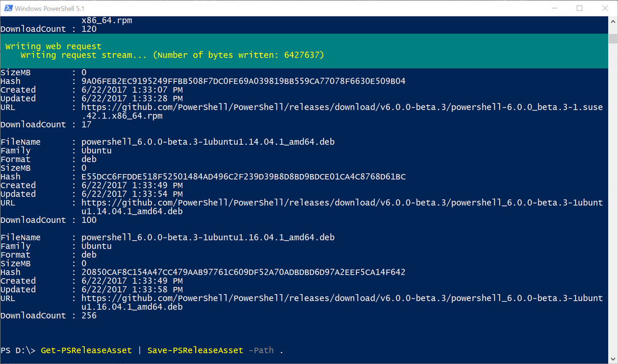This screenshot has height=364, width=618.
Task: Click the vertical scrollbar thumb
Action: 613,39
